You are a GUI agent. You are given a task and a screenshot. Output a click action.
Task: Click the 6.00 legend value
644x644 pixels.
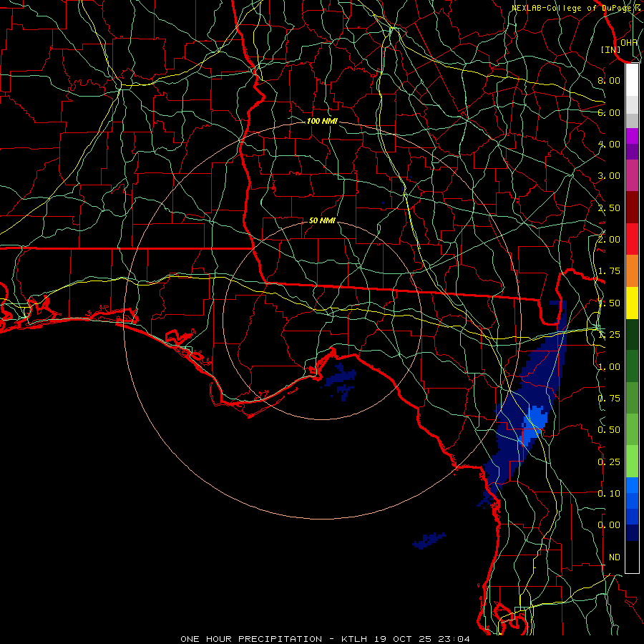609,112
